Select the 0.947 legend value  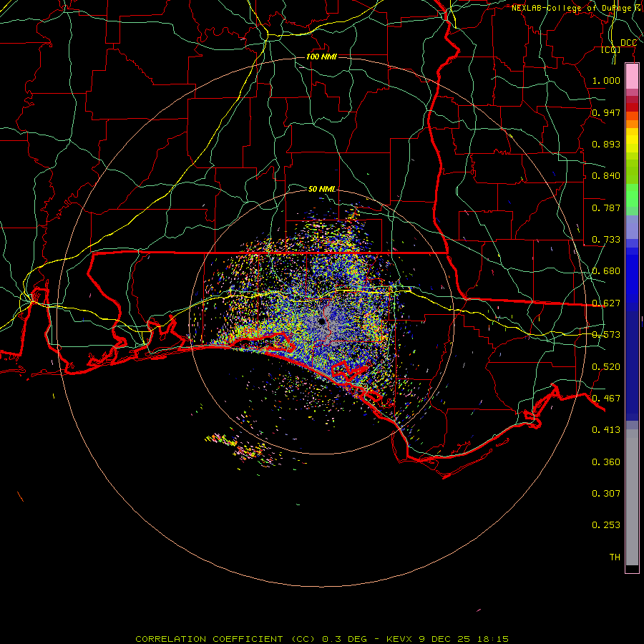606,112
